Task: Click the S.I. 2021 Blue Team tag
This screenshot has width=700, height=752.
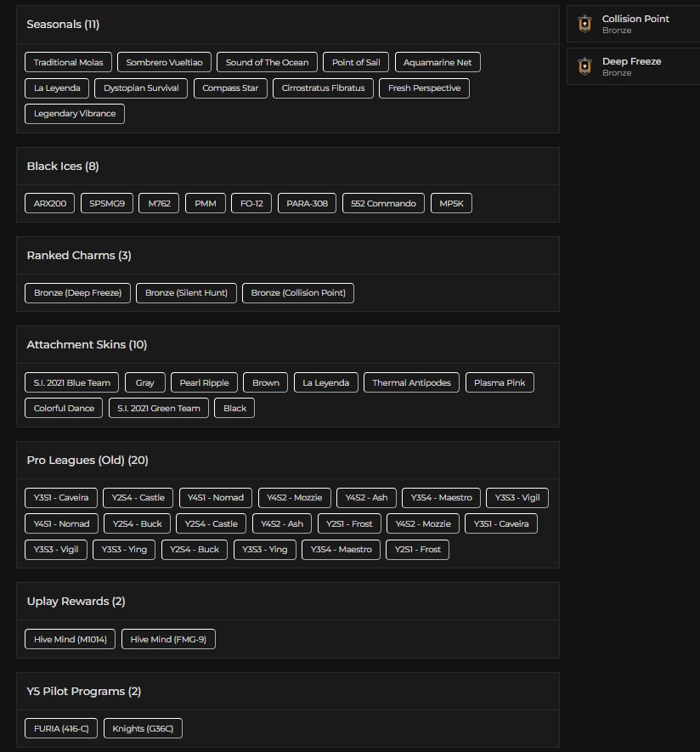Action: click(x=71, y=382)
